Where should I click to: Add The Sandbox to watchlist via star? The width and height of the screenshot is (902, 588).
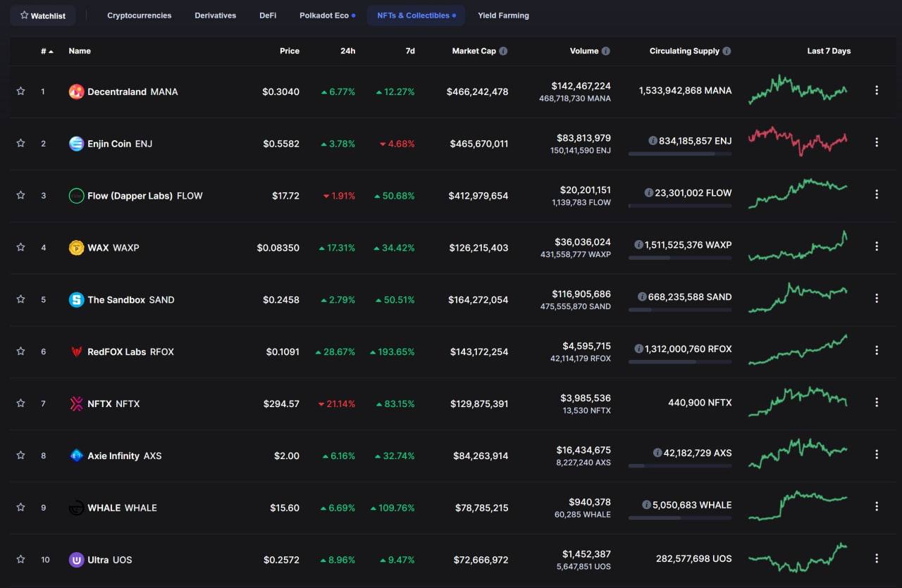tap(20, 299)
